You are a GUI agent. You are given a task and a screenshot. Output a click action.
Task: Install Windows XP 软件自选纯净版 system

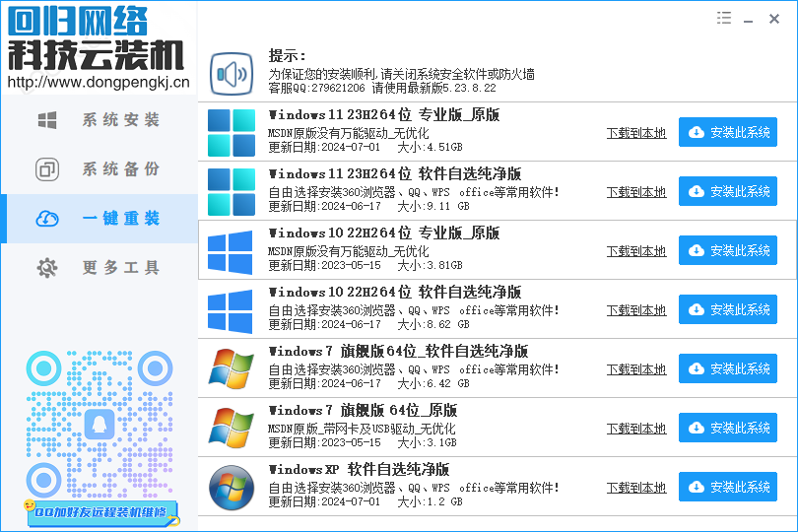click(x=728, y=487)
